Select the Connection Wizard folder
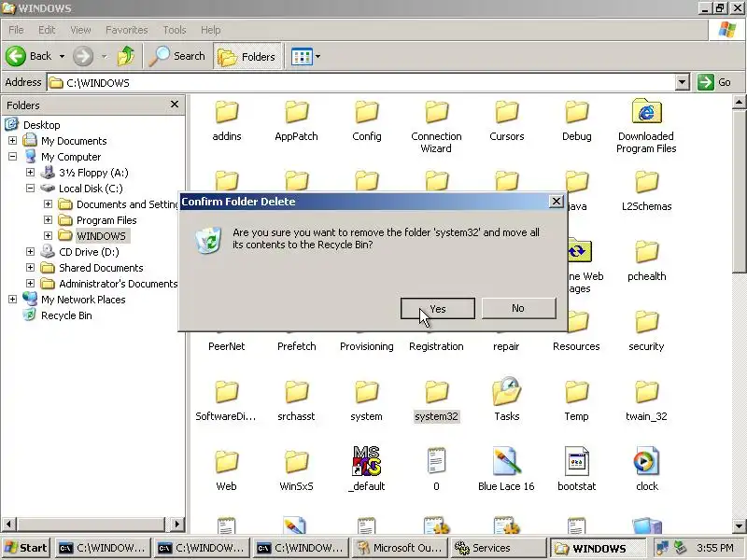Screen dimensions: 747x560 point(436,127)
